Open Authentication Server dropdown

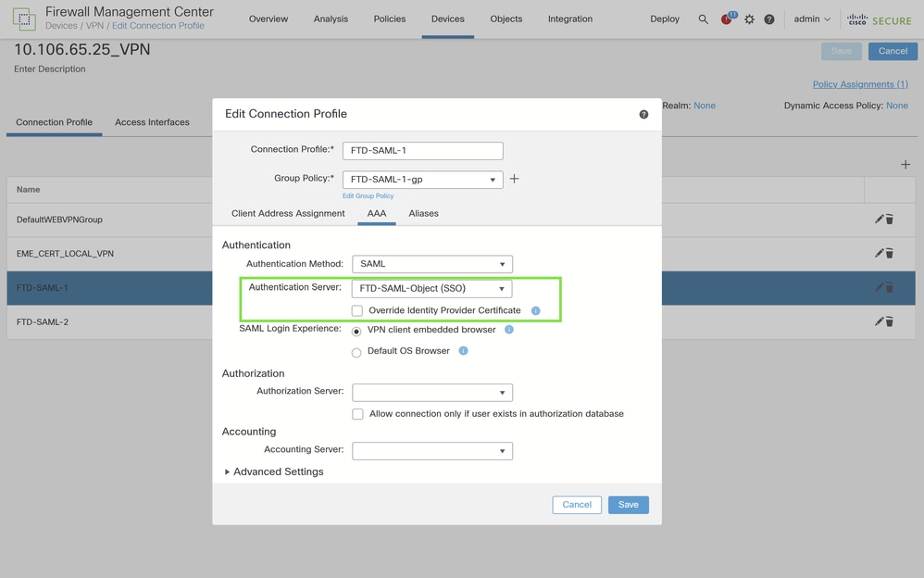point(432,288)
